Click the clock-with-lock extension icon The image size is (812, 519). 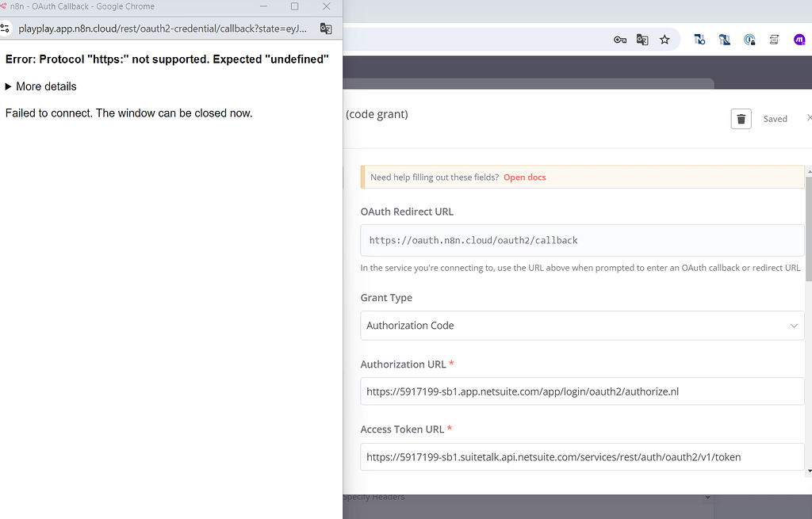749,40
